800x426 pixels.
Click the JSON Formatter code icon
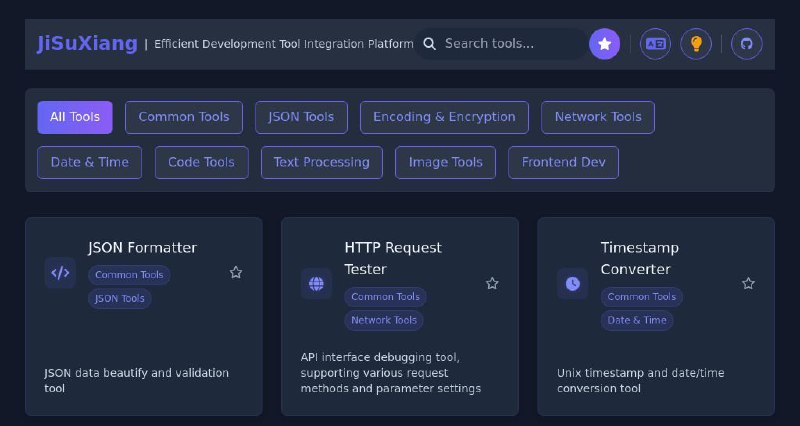(x=60, y=273)
